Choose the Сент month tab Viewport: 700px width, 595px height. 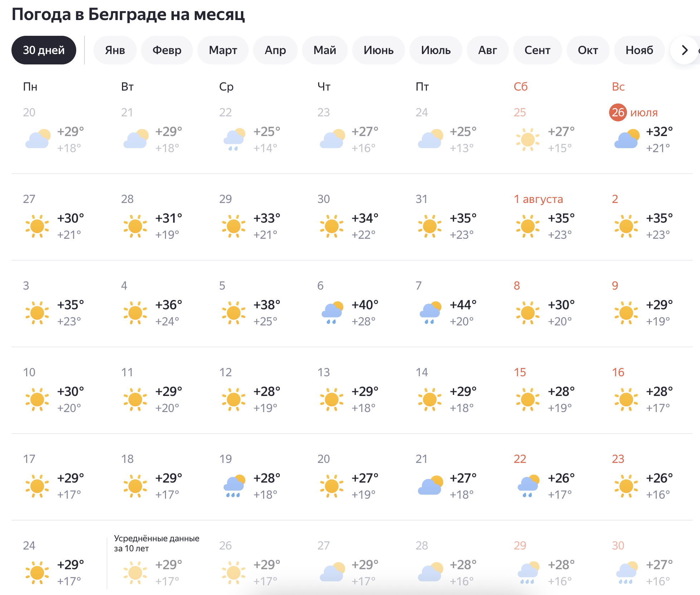tap(537, 50)
